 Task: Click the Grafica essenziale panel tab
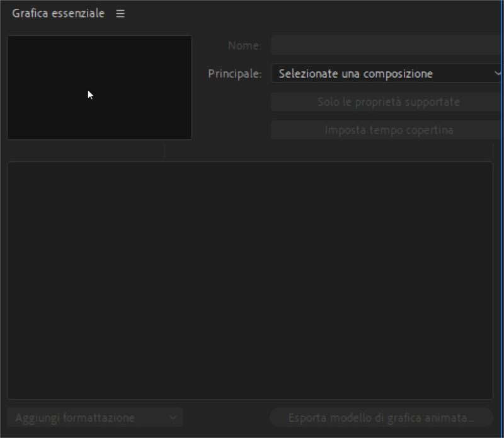57,12
